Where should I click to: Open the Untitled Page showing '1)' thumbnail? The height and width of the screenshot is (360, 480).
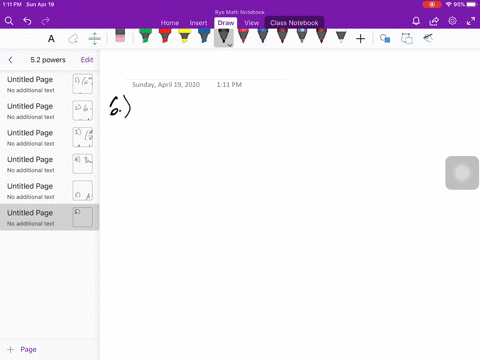tap(50, 84)
